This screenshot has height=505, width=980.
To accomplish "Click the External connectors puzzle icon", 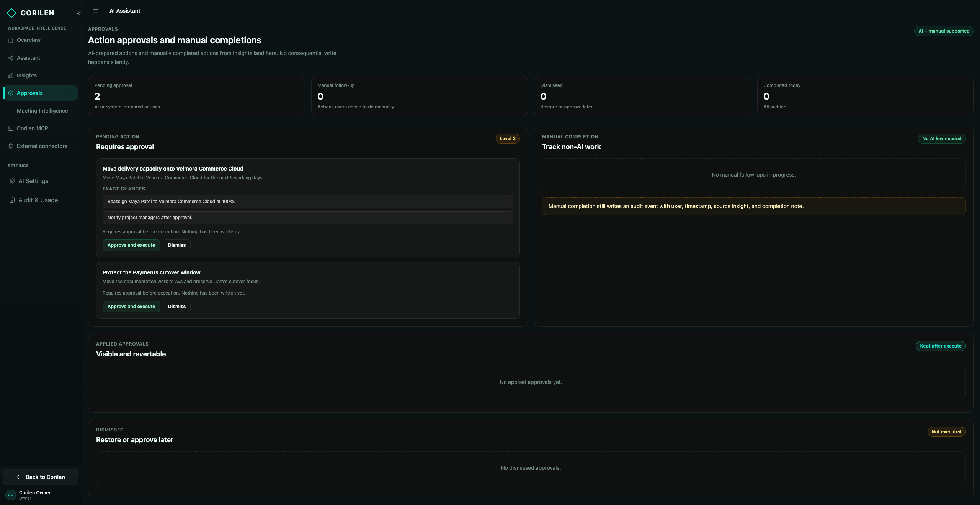I will (11, 146).
